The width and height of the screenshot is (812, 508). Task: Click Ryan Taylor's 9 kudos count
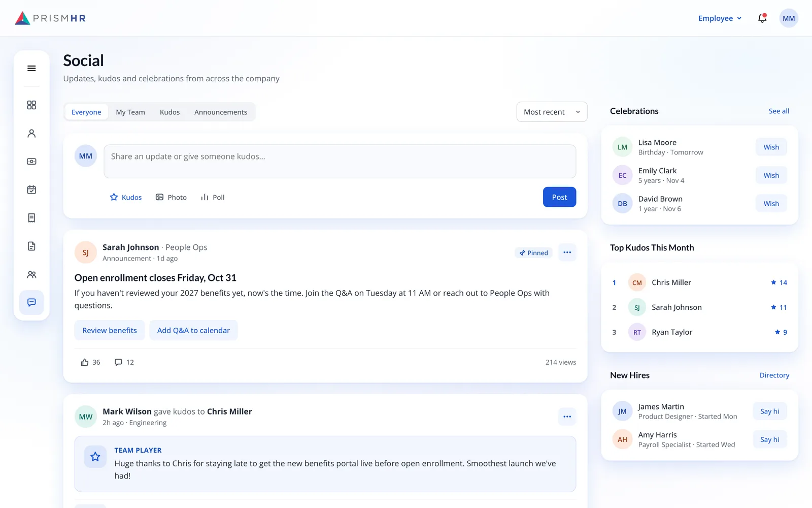click(781, 332)
